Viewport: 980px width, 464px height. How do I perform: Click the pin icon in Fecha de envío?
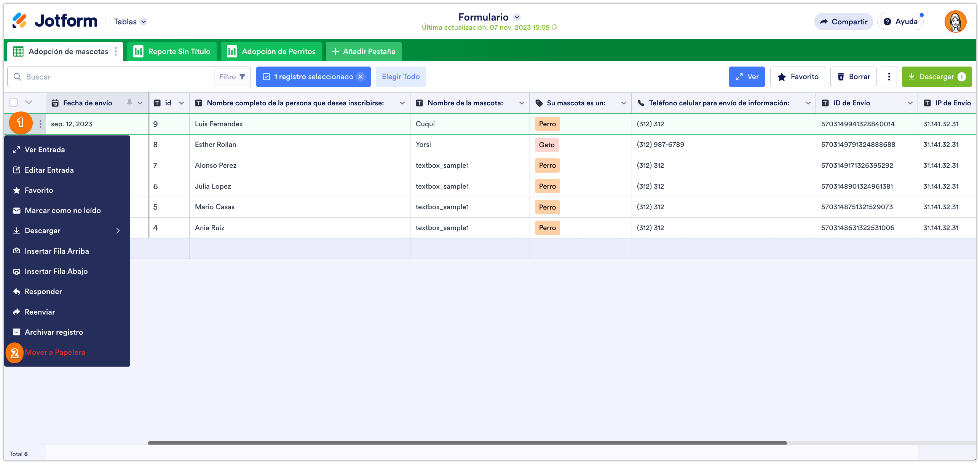[x=130, y=102]
